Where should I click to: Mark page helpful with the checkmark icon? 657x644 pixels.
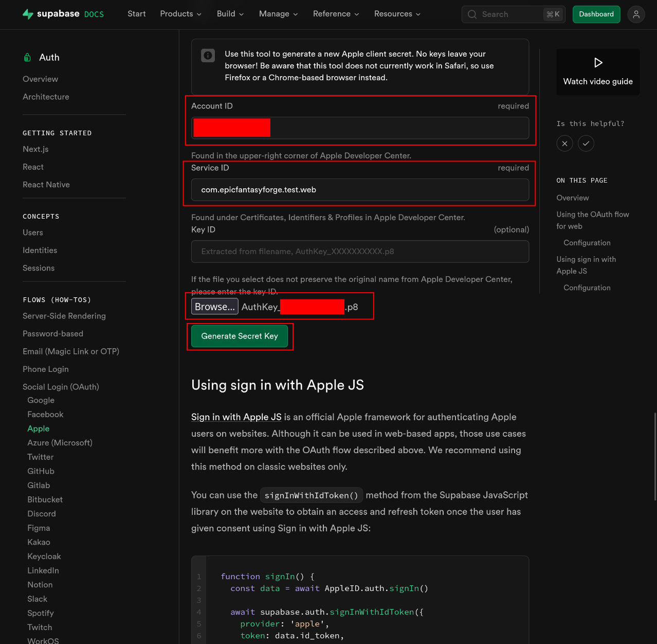(586, 143)
